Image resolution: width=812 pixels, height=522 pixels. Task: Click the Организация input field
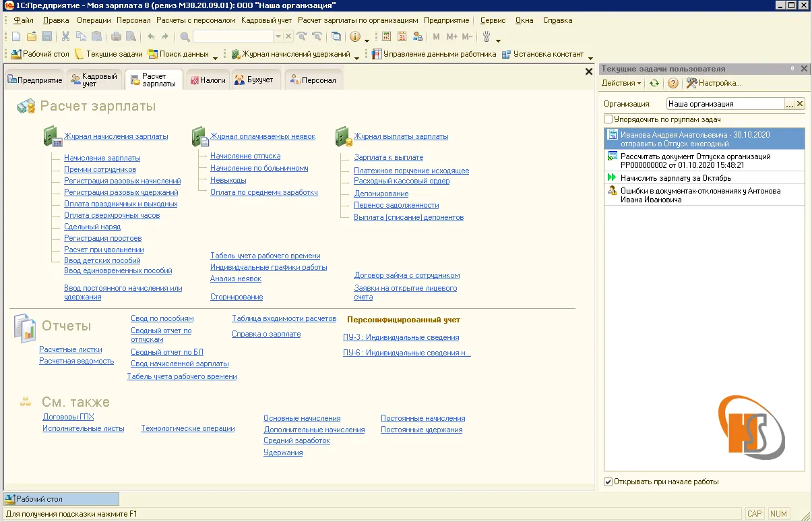[x=725, y=104]
